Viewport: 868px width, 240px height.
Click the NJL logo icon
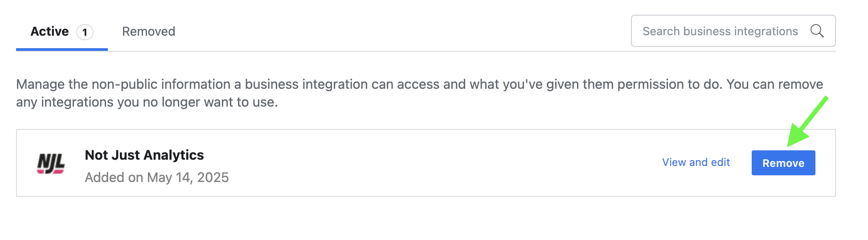coord(51,163)
